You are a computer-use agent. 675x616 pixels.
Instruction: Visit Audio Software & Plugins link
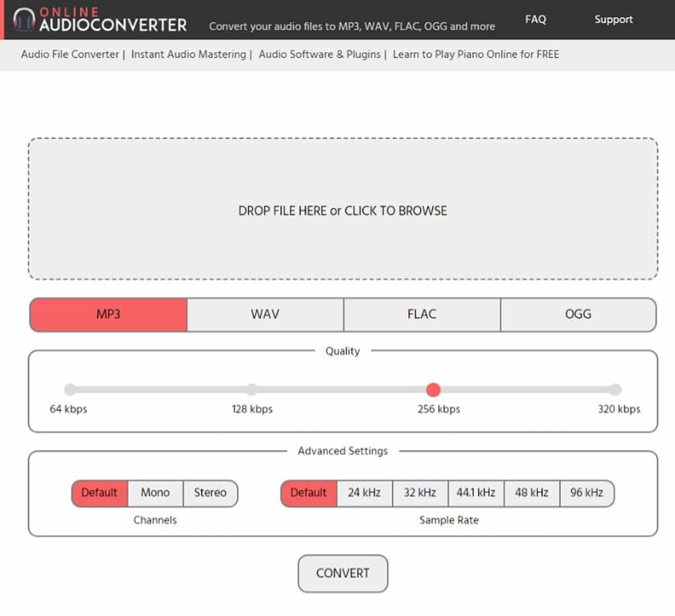click(319, 54)
